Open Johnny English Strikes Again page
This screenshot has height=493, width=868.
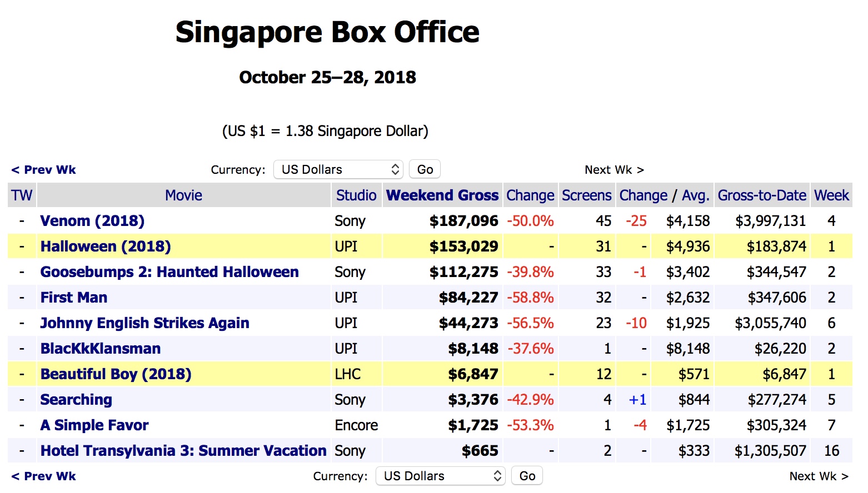pyautogui.click(x=144, y=323)
